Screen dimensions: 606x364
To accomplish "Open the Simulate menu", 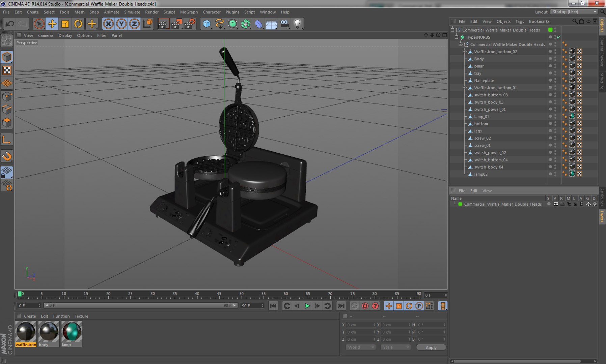I will tap(132, 12).
